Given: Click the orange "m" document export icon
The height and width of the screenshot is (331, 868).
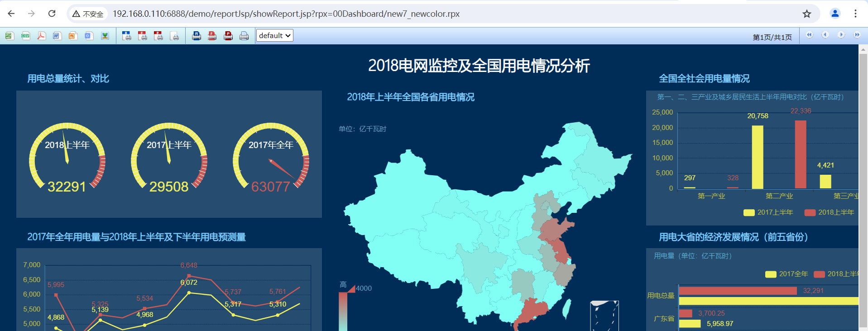Looking at the screenshot, I should coord(73,36).
